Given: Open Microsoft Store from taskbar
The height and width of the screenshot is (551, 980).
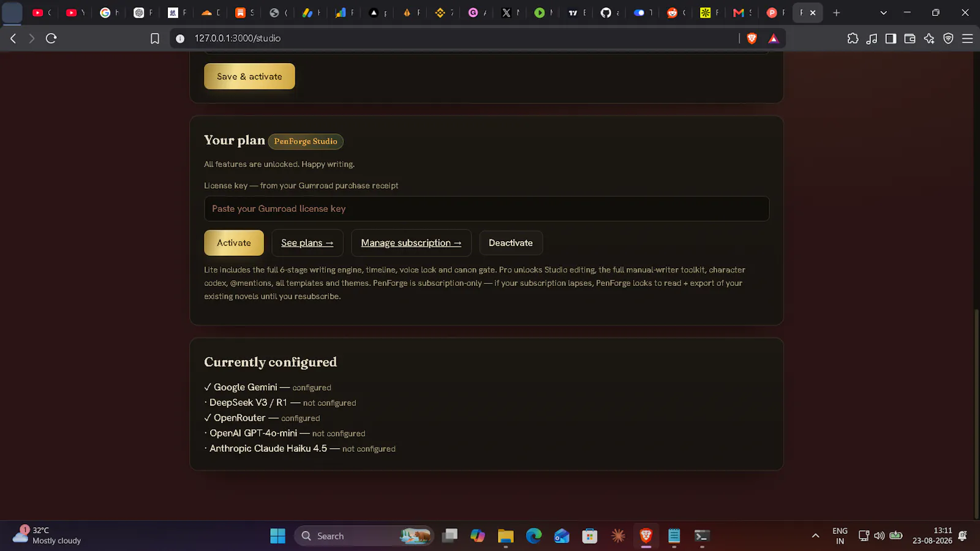Looking at the screenshot, I should pos(590,536).
